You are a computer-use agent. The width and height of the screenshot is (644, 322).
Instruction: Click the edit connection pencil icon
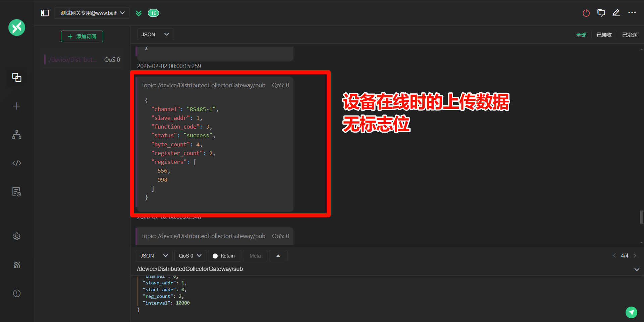[x=616, y=13]
